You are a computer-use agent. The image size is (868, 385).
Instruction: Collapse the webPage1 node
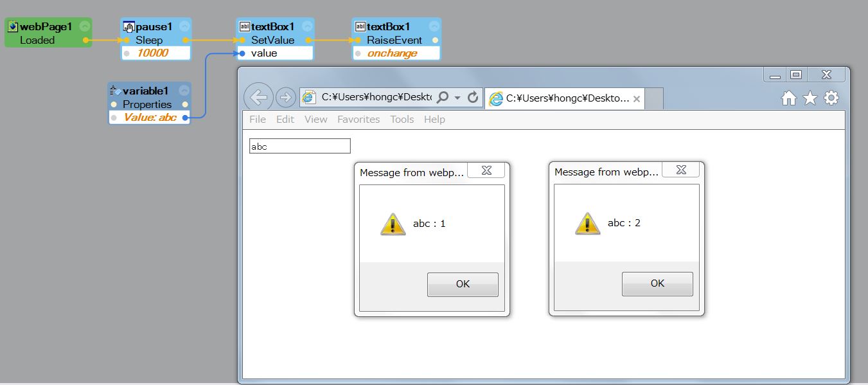(x=85, y=26)
